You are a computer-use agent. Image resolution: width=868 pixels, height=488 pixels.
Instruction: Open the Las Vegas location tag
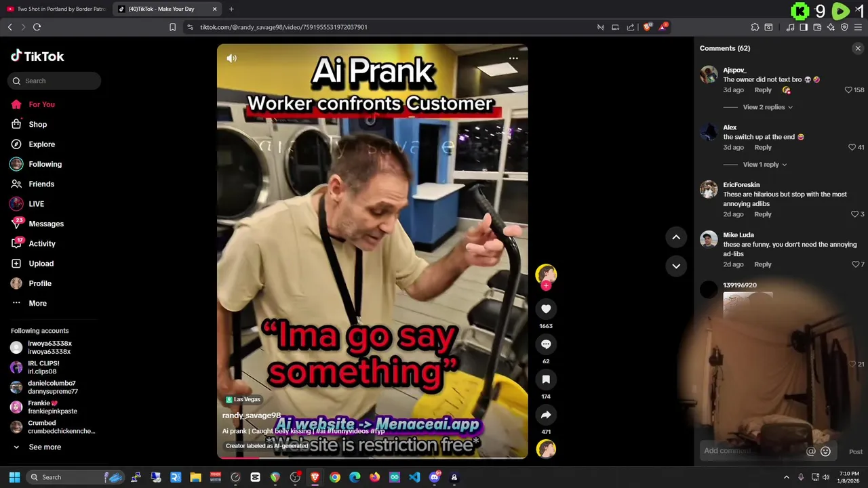[x=243, y=399]
